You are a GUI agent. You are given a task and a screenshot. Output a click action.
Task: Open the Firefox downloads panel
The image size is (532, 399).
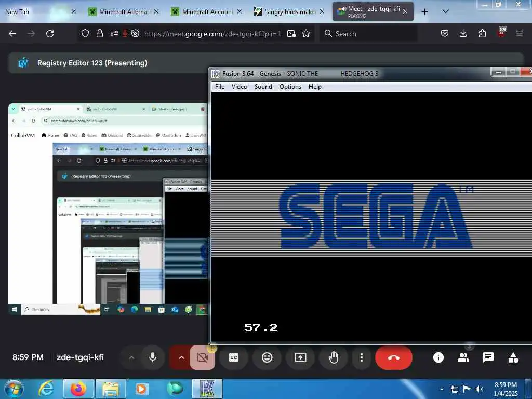(x=463, y=33)
